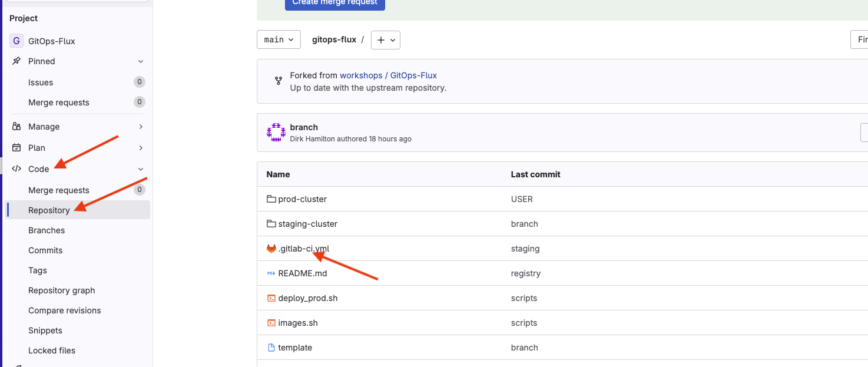Click the pinned Issues count badge
868x367 pixels.
tap(139, 82)
